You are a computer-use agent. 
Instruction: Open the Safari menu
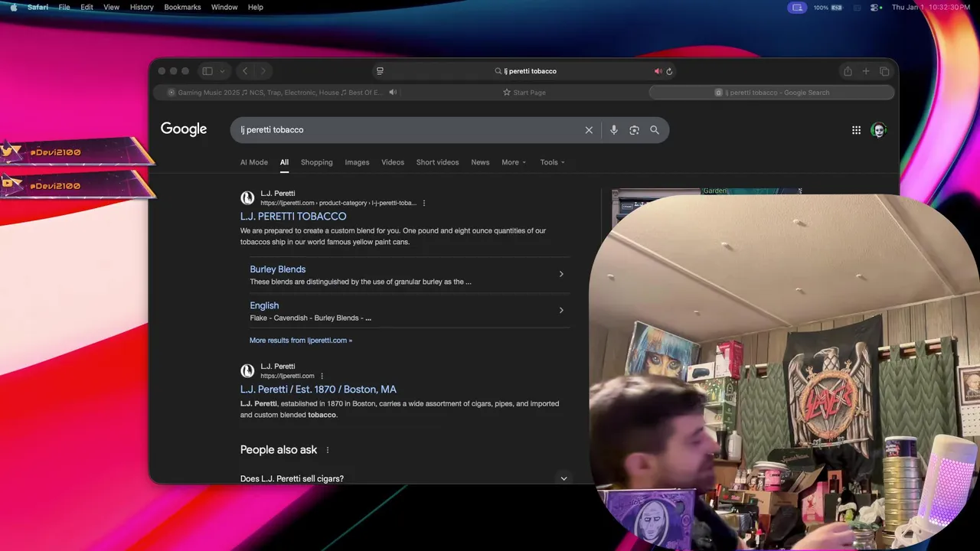38,7
